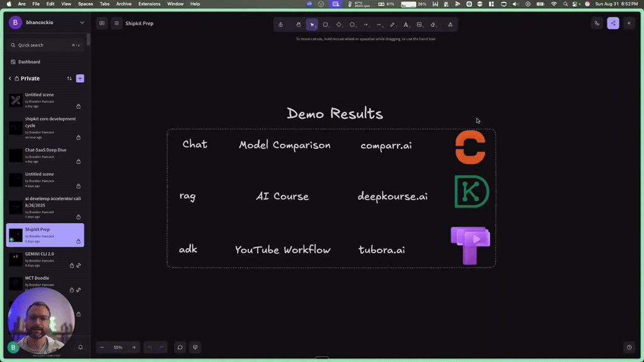Screen dimensions: 644x362
Task: Open the shipkit core development cycle scene
Action: [x=45, y=128]
